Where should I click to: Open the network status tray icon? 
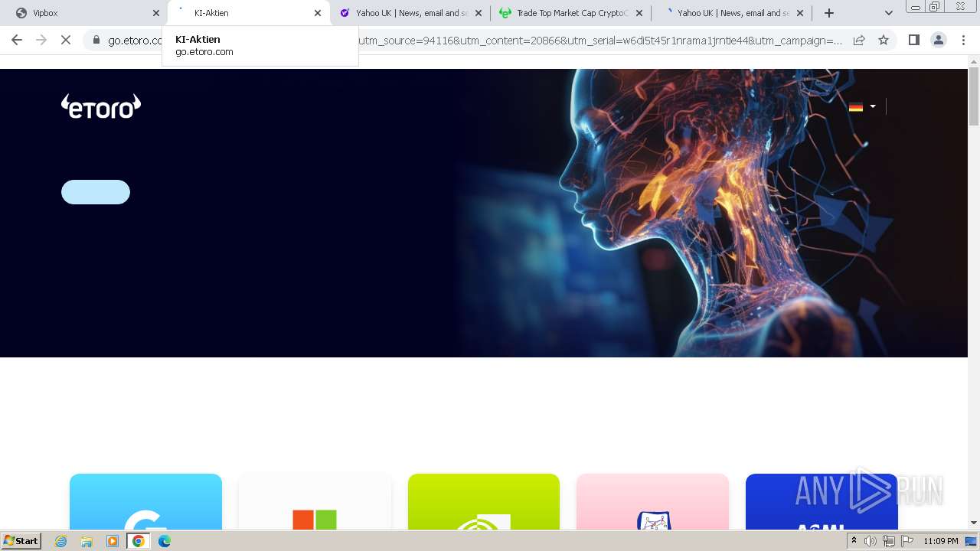(x=889, y=541)
